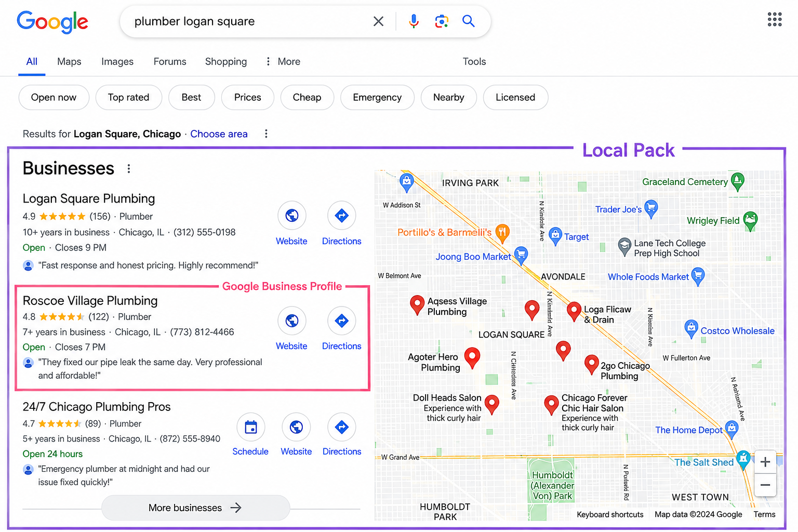
Task: Open the map Terms link
Action: (x=764, y=514)
